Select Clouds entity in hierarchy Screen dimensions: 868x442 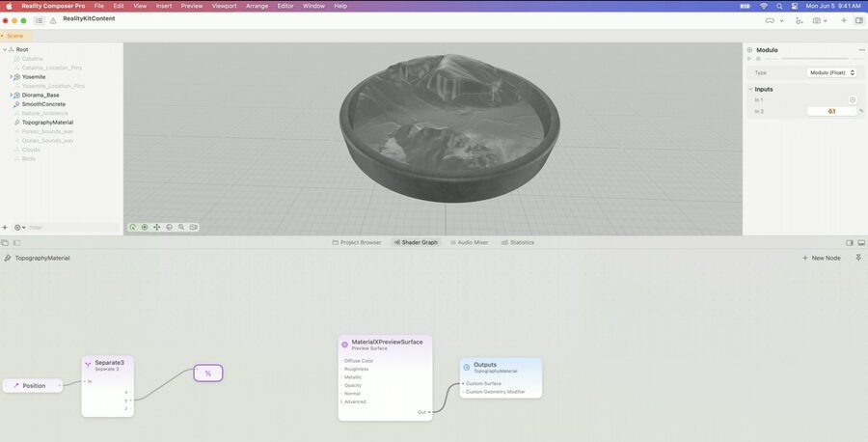(x=31, y=150)
